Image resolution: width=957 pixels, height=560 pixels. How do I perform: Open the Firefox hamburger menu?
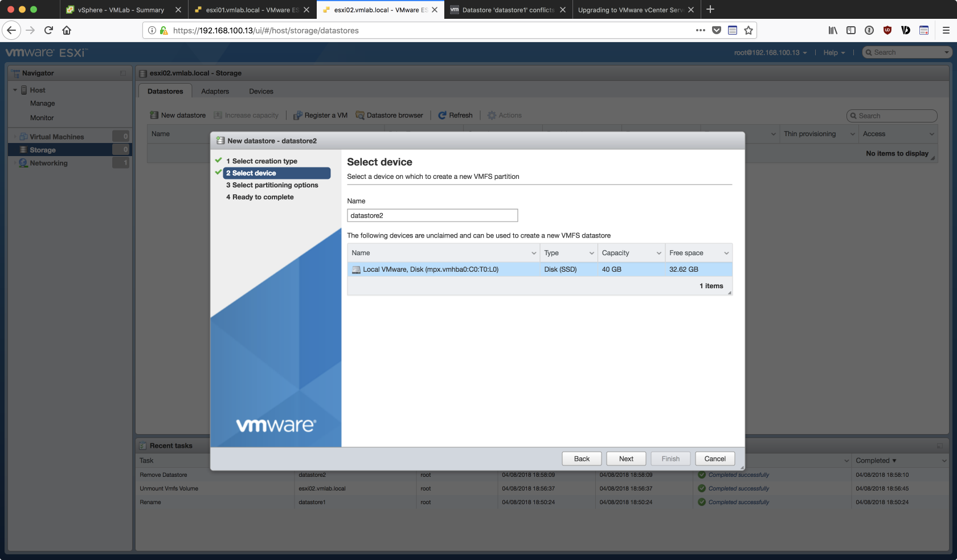pos(946,30)
